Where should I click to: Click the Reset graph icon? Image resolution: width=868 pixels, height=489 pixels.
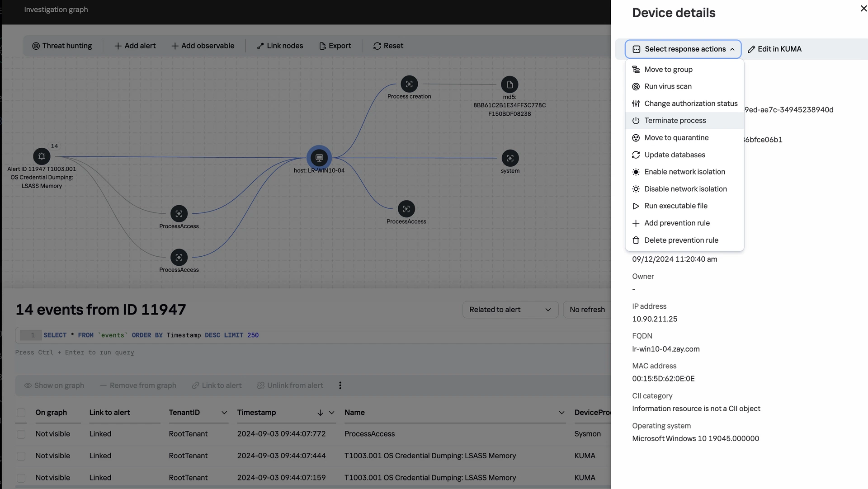(x=377, y=46)
